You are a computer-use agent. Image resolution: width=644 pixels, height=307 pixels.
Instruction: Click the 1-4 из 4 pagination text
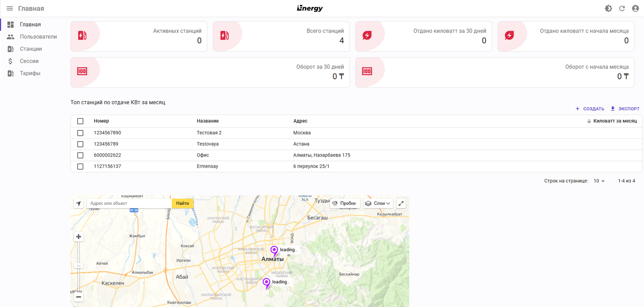pos(627,181)
